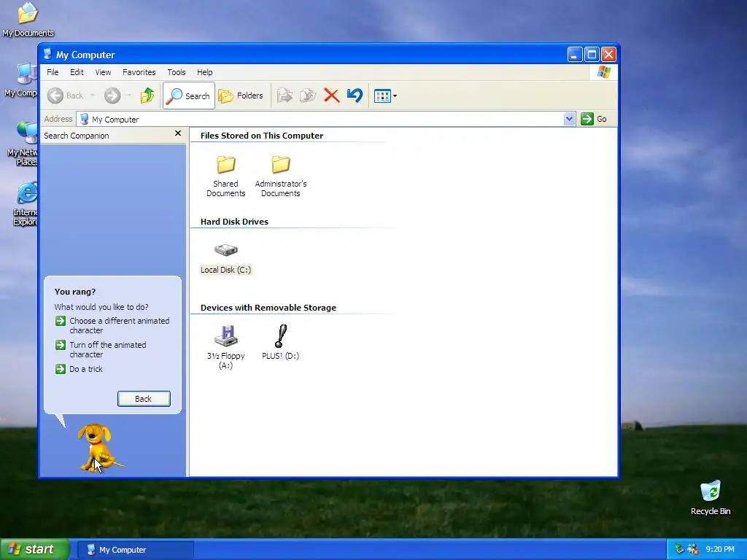
Task: Select the PLUS! (D:) drive
Action: click(x=281, y=343)
